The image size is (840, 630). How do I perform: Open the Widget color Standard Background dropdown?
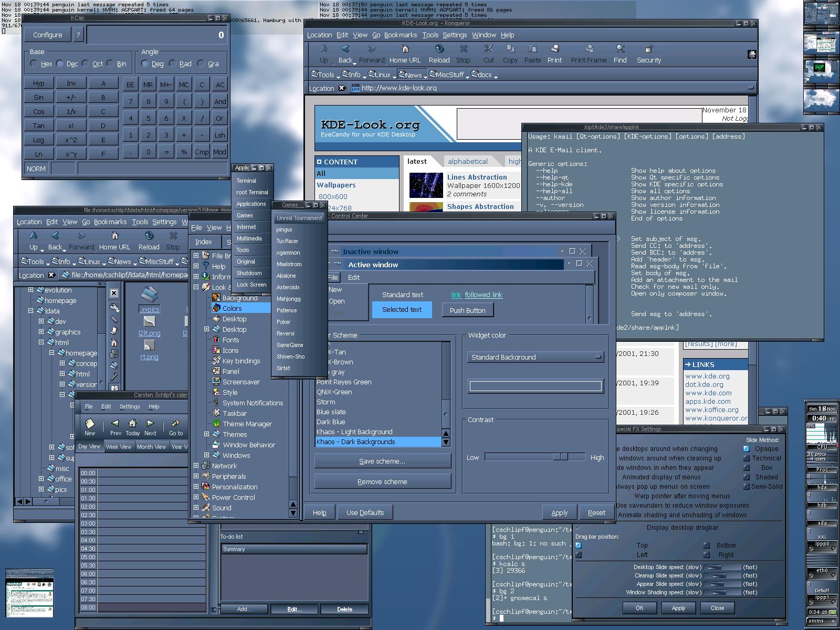coord(535,357)
